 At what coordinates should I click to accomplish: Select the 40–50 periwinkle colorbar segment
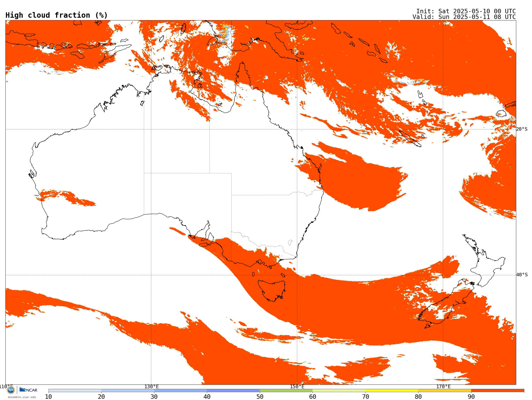coord(233,391)
